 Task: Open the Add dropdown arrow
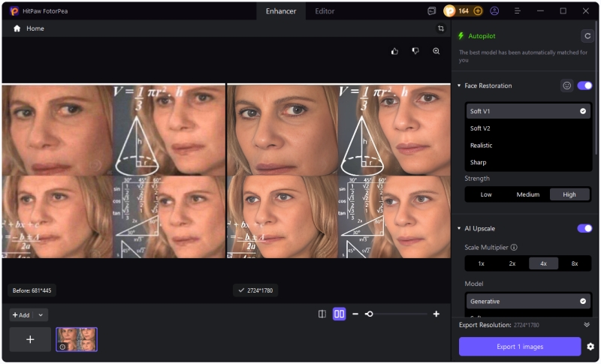point(41,315)
